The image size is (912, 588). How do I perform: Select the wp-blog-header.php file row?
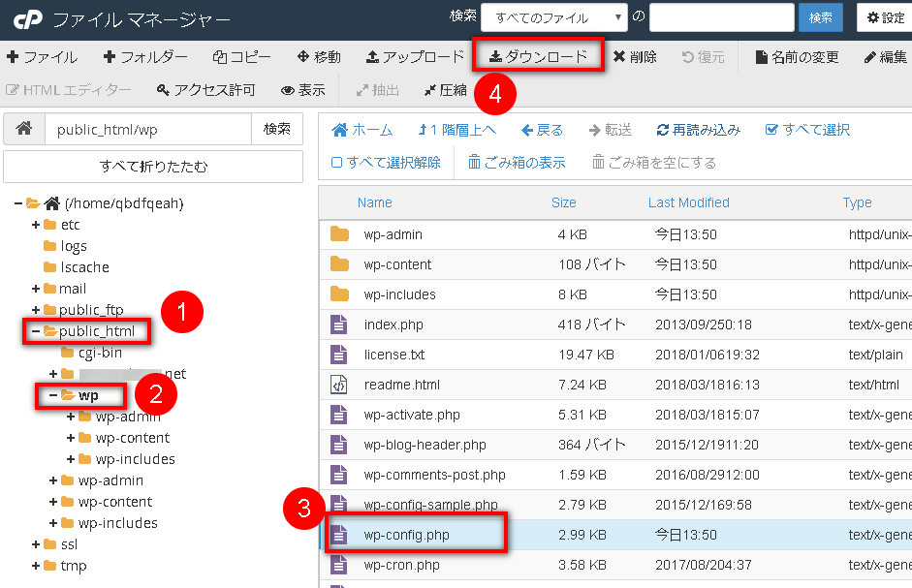pyautogui.click(x=615, y=445)
